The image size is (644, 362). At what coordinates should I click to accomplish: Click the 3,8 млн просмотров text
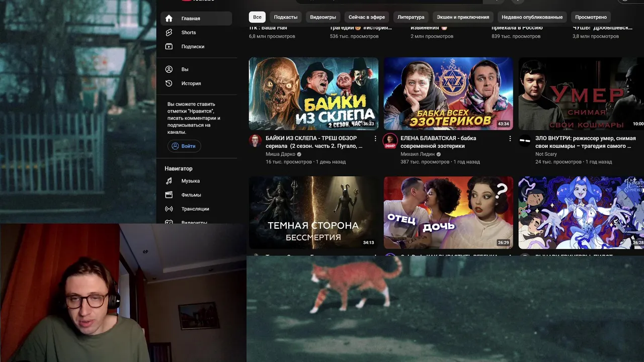[x=596, y=36]
